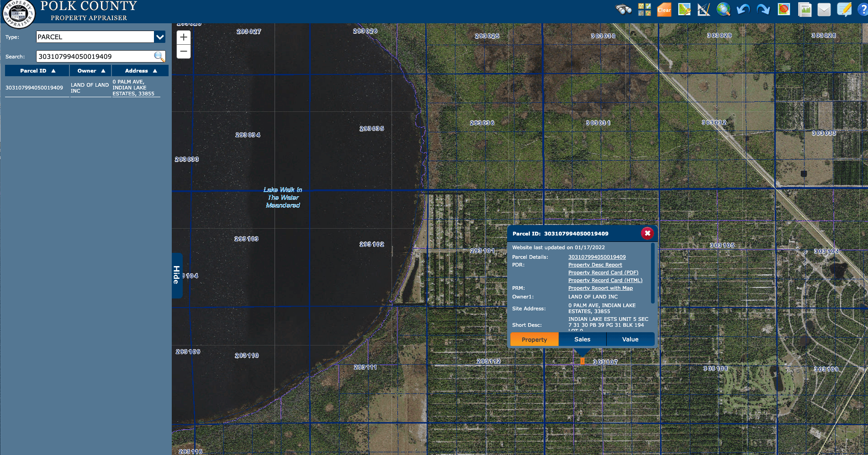Image resolution: width=868 pixels, height=455 pixels.
Task: Click the 303033 section label on map
Action: [824, 133]
